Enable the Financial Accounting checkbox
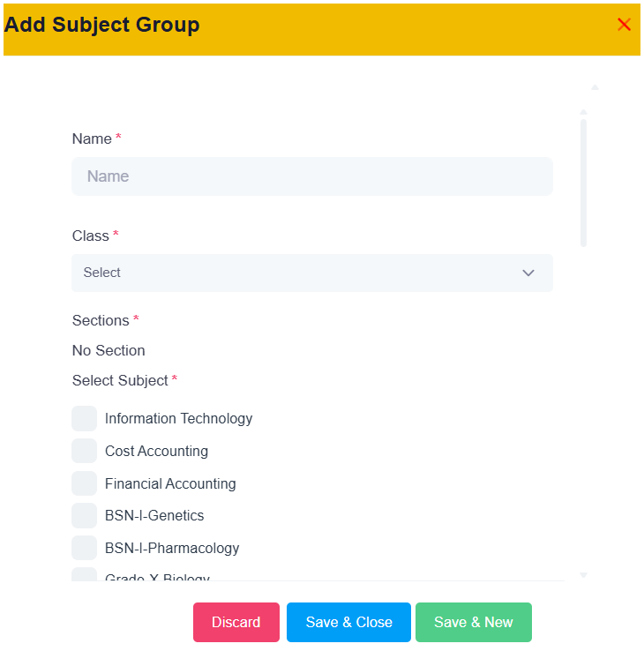The image size is (644, 651). tap(85, 483)
